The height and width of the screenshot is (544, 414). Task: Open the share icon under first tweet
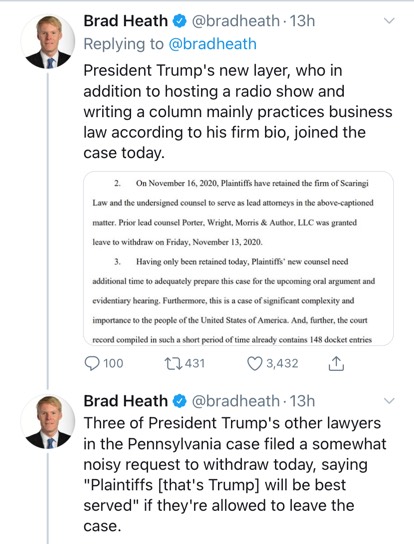(x=336, y=363)
